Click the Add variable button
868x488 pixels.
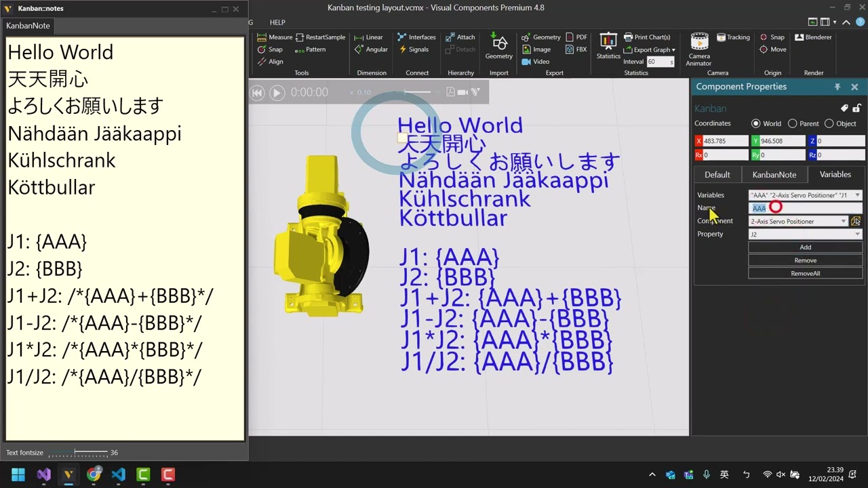tap(805, 247)
